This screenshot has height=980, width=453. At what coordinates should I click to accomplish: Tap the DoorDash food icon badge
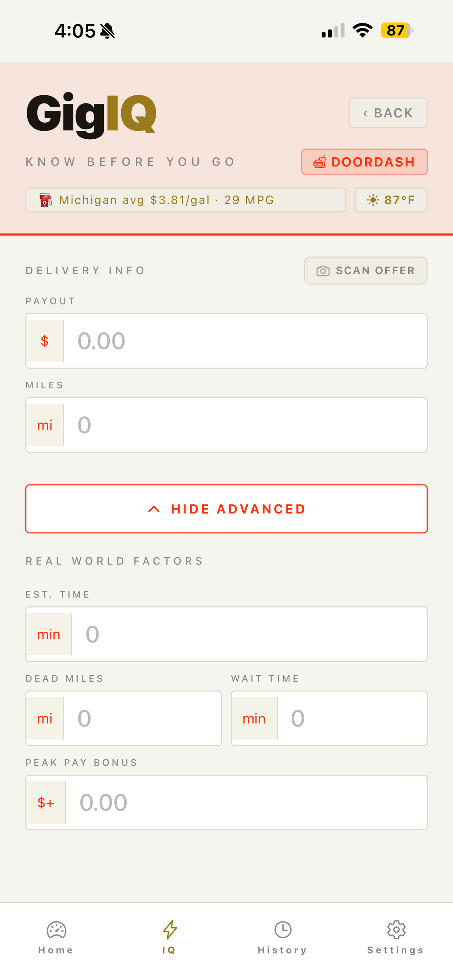pos(320,162)
